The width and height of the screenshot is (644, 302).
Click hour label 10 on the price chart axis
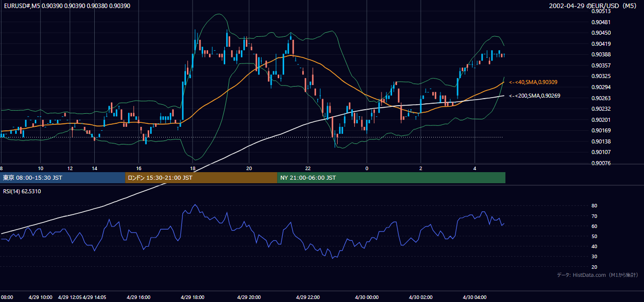point(41,168)
